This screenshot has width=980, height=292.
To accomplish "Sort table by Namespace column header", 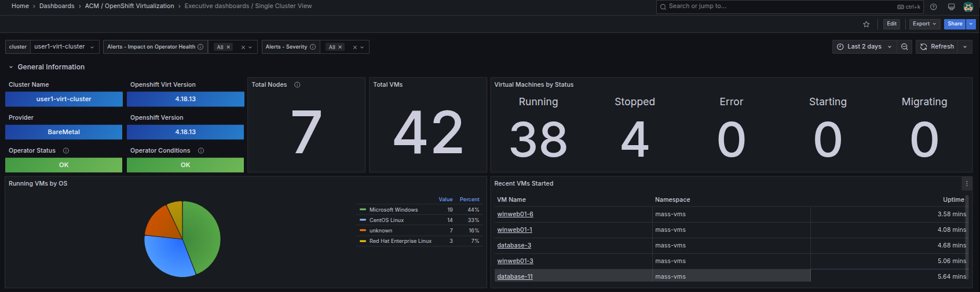I will [x=672, y=199].
